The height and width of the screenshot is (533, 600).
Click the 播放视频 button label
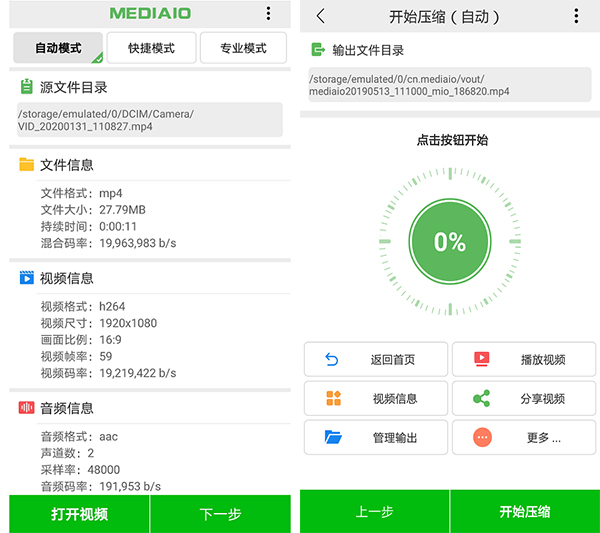543,360
